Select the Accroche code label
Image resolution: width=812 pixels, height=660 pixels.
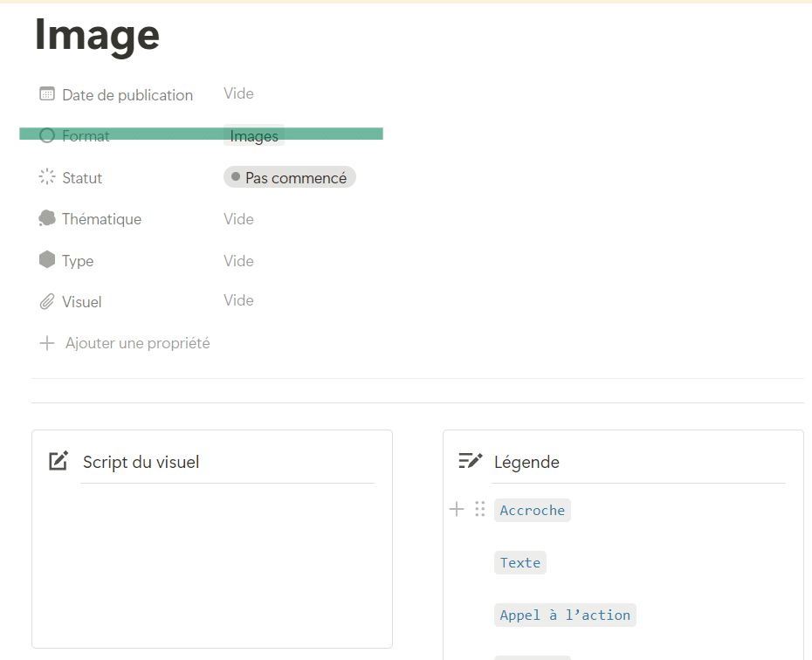[x=533, y=511]
